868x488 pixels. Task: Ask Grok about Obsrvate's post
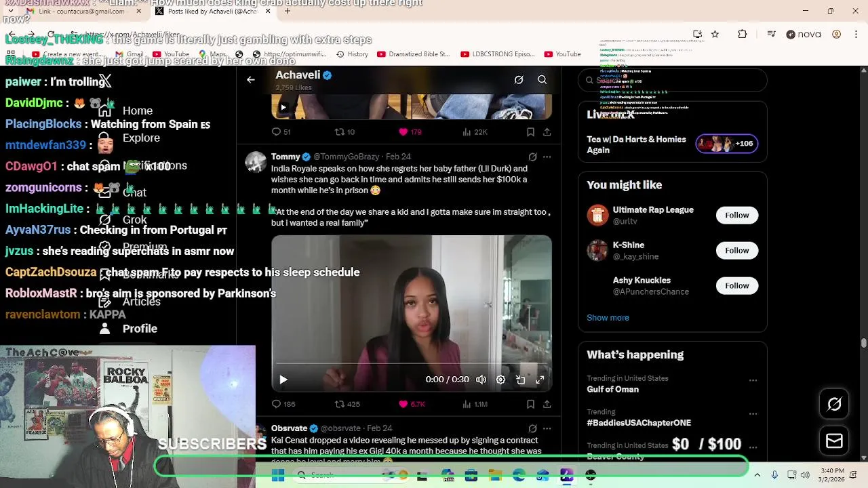pyautogui.click(x=532, y=428)
